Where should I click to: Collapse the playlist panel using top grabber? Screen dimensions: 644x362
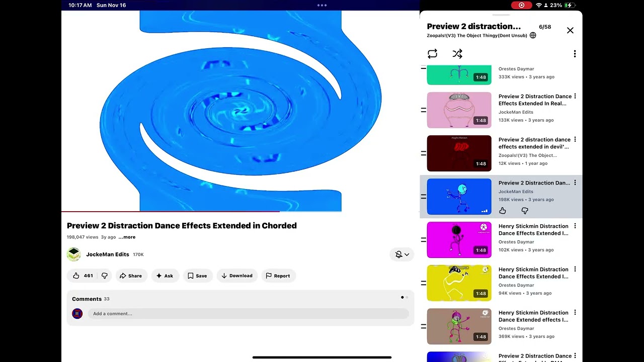501,15
